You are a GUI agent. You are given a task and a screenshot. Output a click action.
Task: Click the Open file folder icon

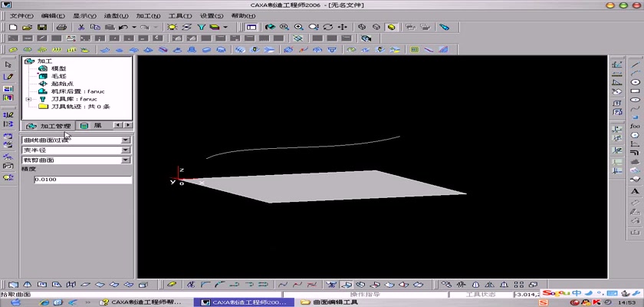tap(27, 27)
